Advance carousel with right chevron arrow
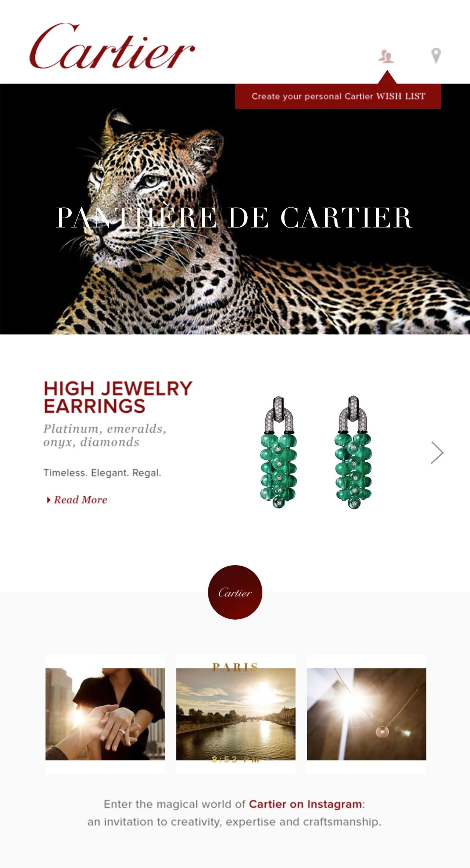 437,452
